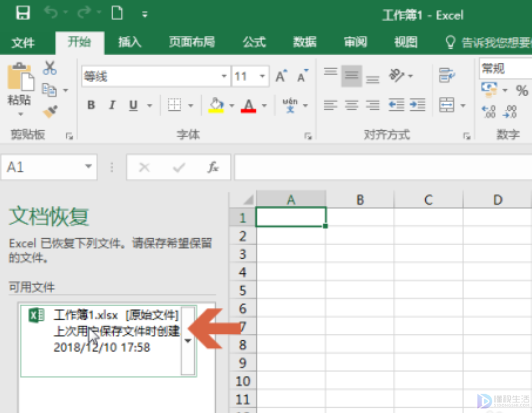Open Customize Quick Access Toolbar arrow
532x413 pixels.
[145, 14]
